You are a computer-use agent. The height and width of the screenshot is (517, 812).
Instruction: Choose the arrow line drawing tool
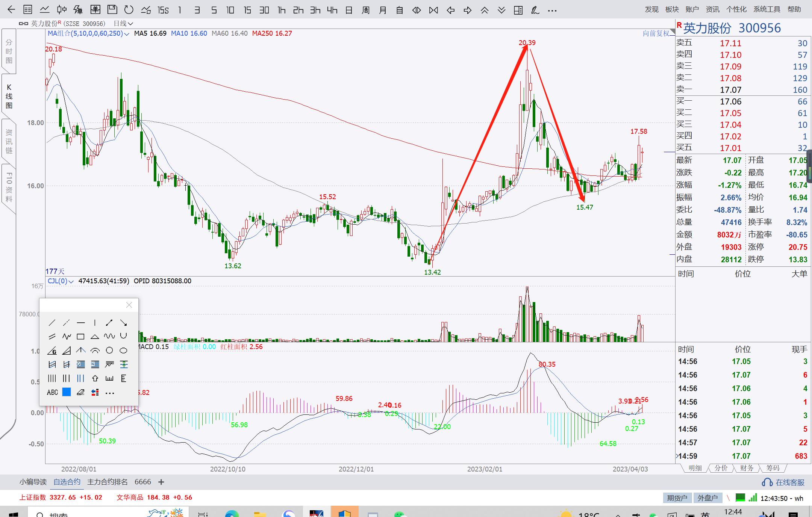[x=123, y=323]
